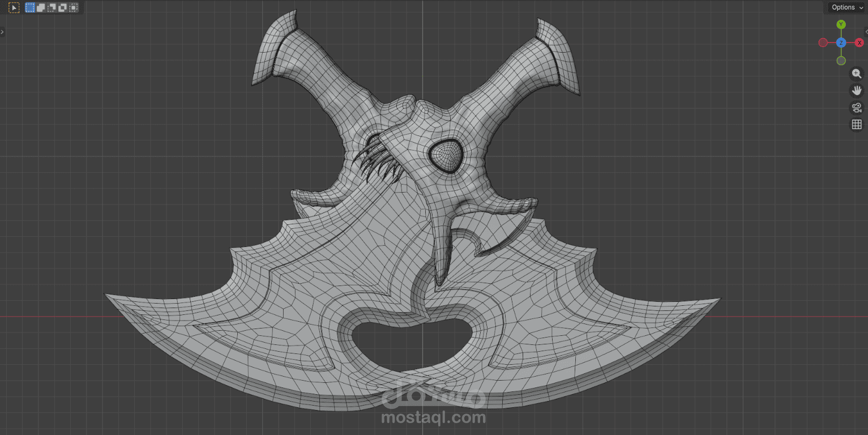Screen dimensions: 868x435
Task: Click the zoom view magnifier icon
Action: 857,74
